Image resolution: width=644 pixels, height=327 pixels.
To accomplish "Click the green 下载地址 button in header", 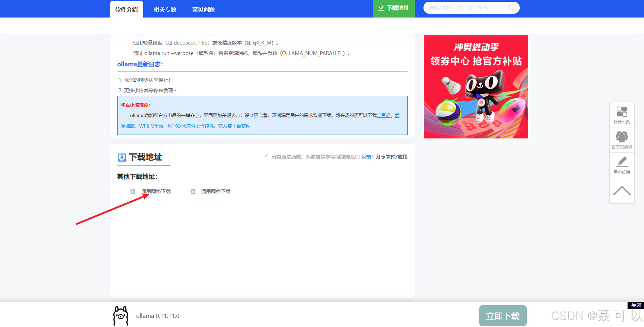I will 393,8.
